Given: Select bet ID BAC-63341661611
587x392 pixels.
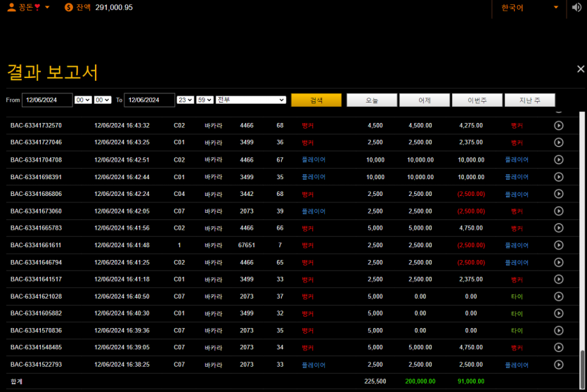Looking at the screenshot, I should 36,245.
